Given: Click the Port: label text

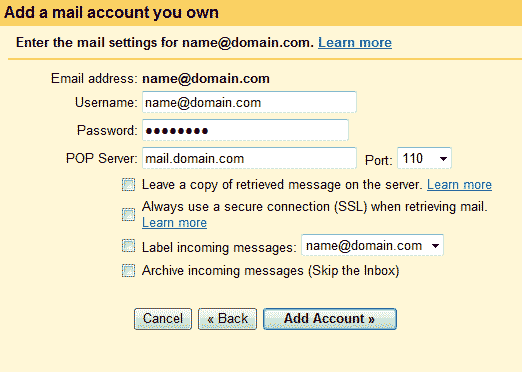Looking at the screenshot, I should pyautogui.click(x=379, y=160).
